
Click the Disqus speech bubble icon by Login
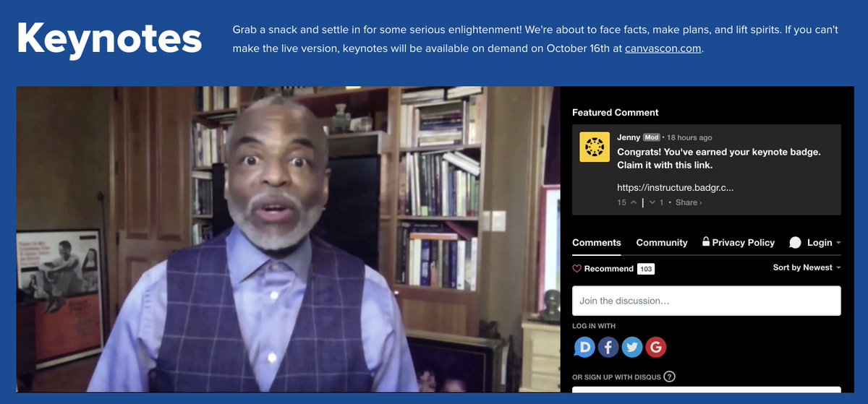click(x=796, y=243)
